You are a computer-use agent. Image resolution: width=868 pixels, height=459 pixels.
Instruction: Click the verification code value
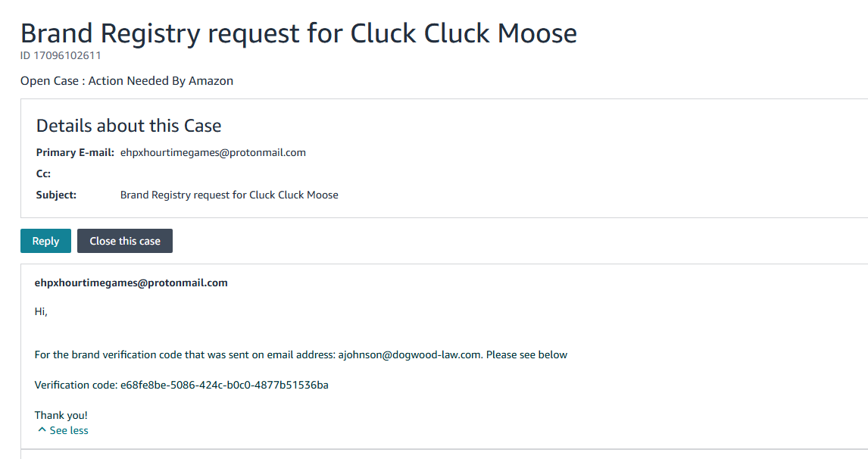coord(224,385)
